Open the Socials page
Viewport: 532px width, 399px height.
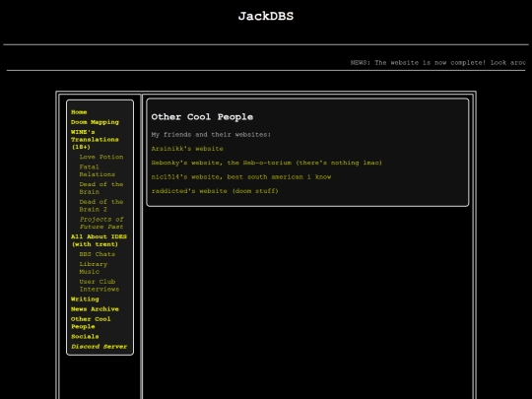(x=85, y=337)
